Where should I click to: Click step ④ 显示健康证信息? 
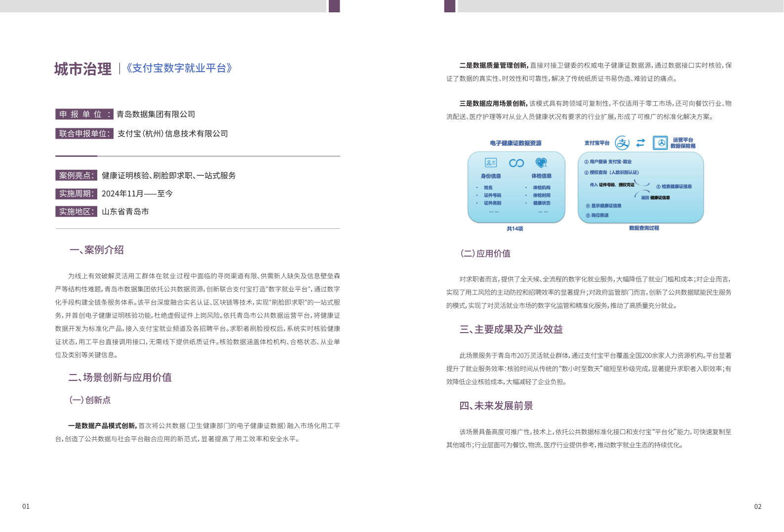(x=603, y=206)
